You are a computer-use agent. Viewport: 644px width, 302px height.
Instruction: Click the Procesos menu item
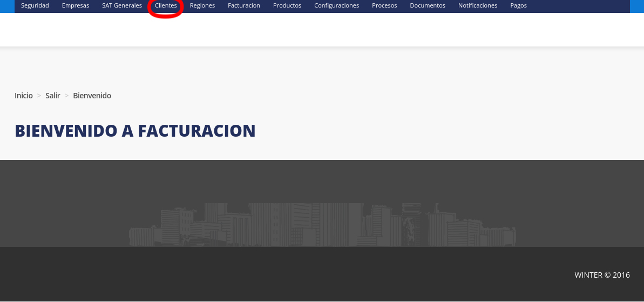[384, 5]
